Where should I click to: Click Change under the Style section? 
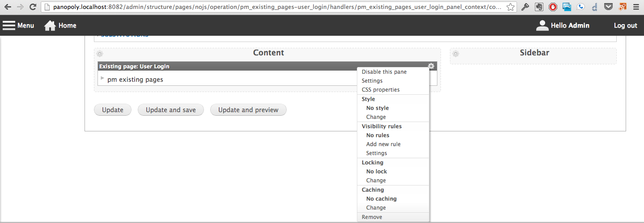(376, 117)
